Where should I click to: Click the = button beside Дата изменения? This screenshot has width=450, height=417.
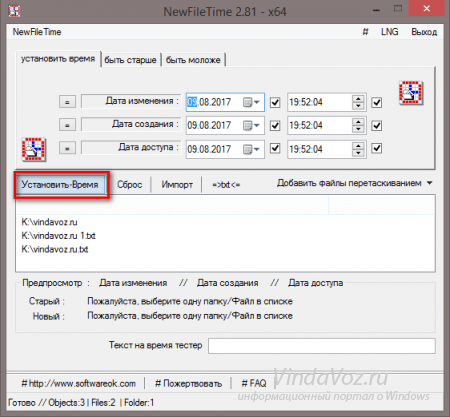tap(67, 102)
